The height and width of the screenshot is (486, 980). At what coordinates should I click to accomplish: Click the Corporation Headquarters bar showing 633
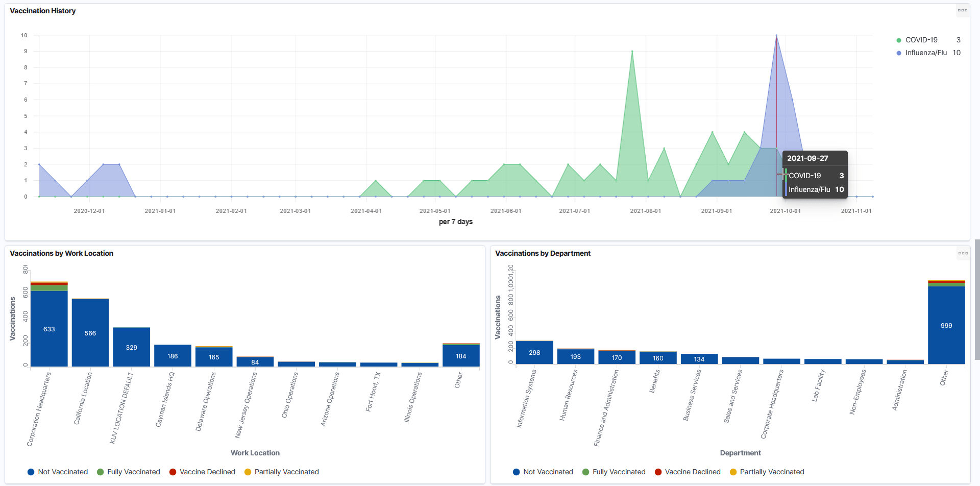(x=48, y=329)
